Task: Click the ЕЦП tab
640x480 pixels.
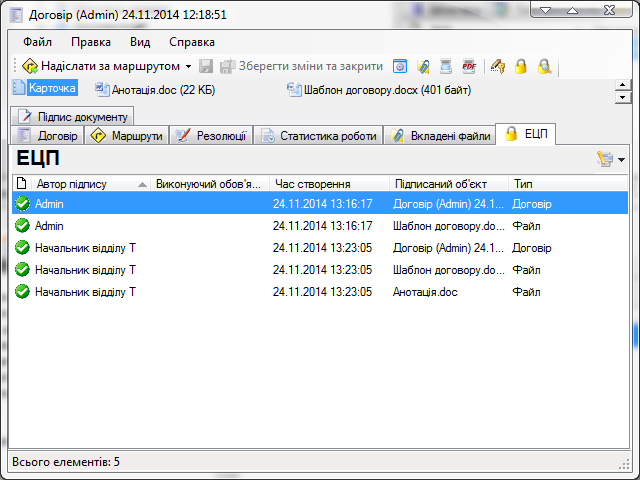Action: coord(526,134)
